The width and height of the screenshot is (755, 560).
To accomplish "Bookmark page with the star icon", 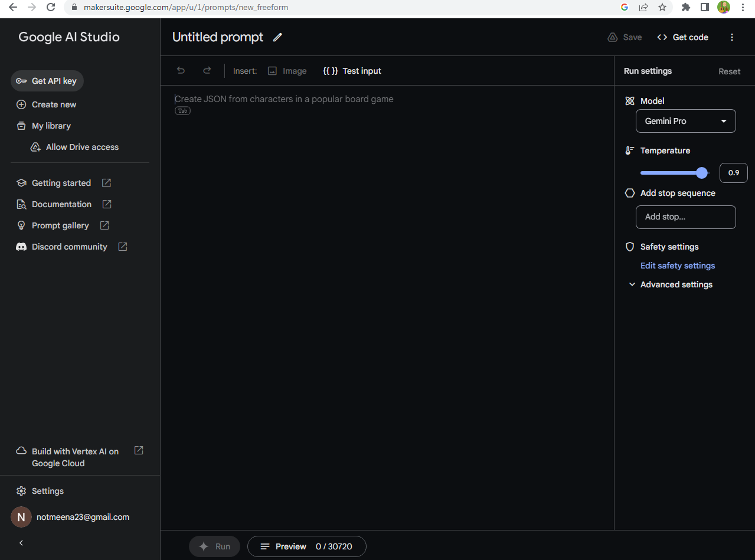I will pyautogui.click(x=662, y=8).
